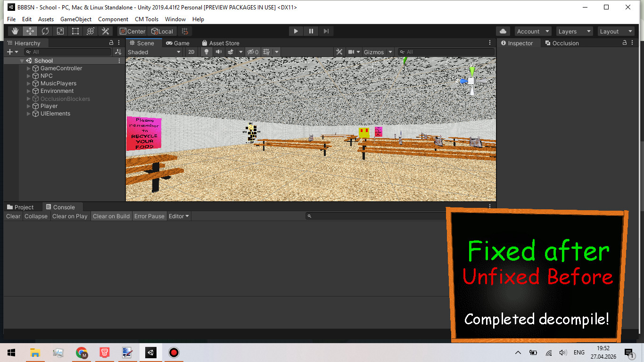The width and height of the screenshot is (644, 362).
Task: Open the Occlusion tab
Action: pyautogui.click(x=561, y=43)
